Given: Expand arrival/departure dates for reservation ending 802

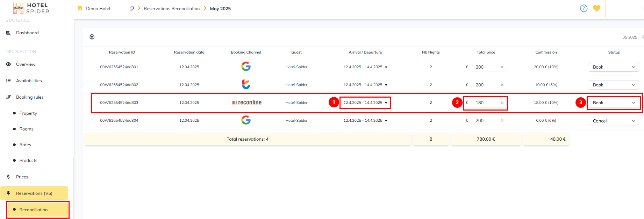Looking at the screenshot, I should click(386, 85).
